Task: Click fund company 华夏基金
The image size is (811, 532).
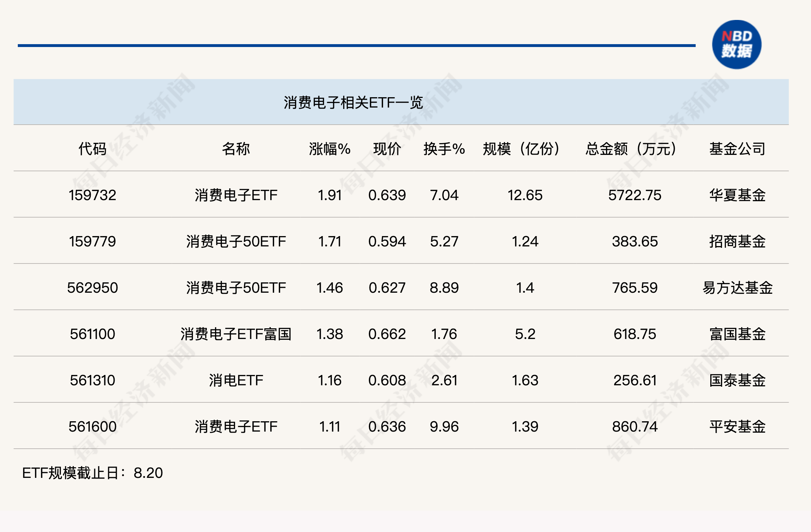Action: (737, 195)
